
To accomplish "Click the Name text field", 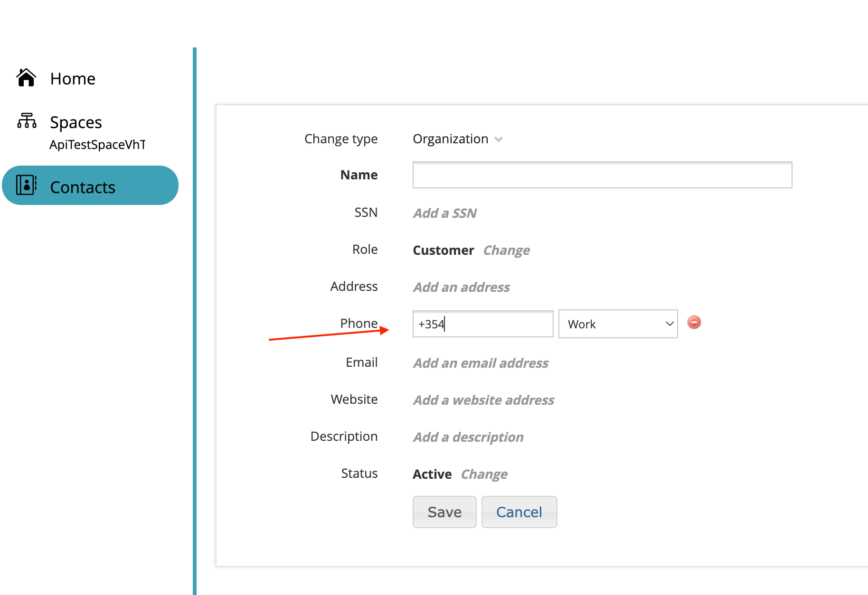I will coord(602,175).
